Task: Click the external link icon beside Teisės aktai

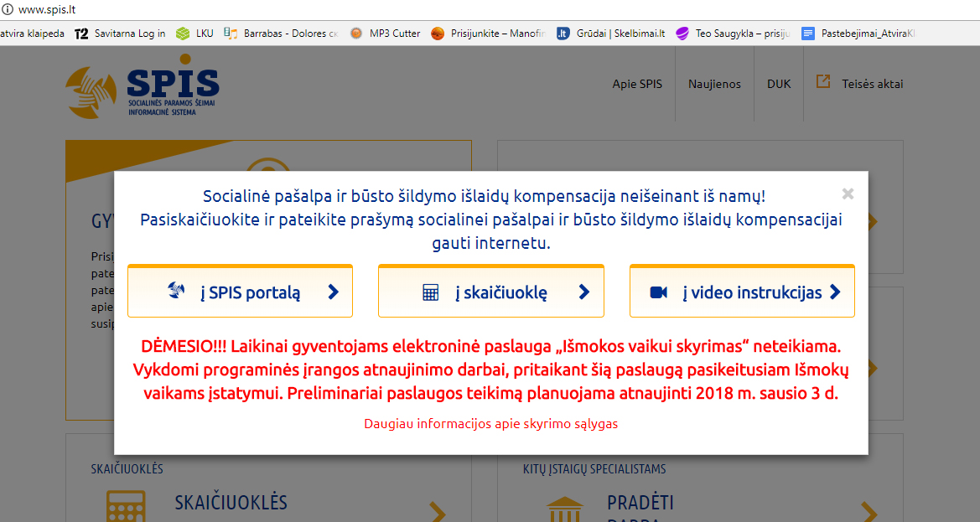Action: (823, 82)
